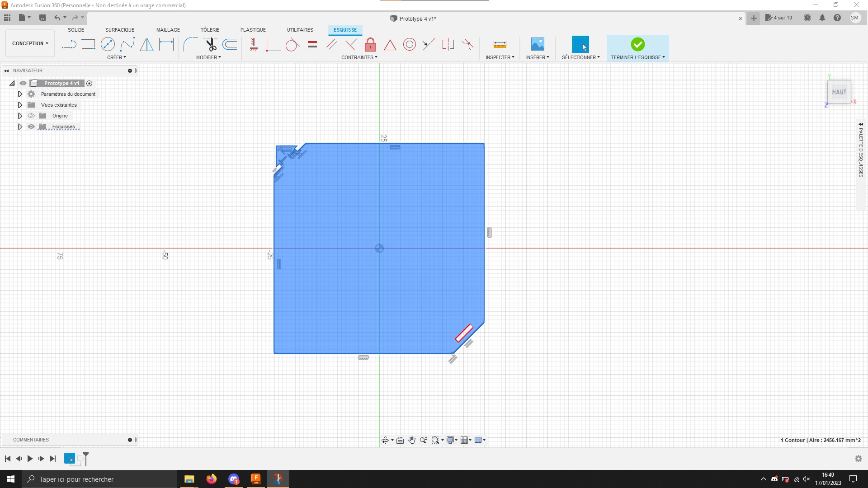Click the Select tool icon

pyautogui.click(x=580, y=44)
